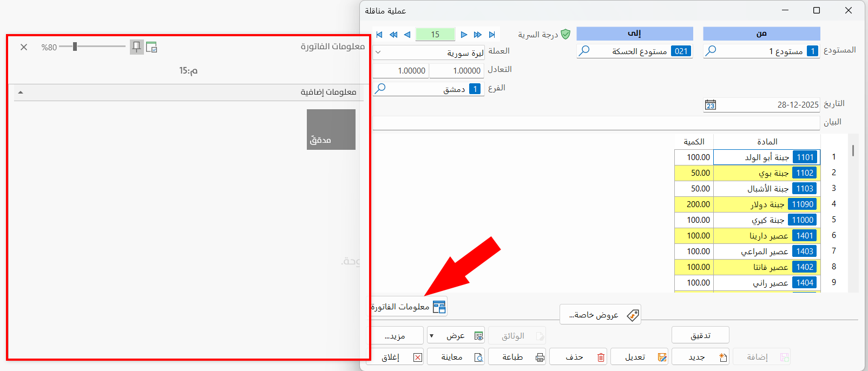Click the جديد new record button
868x371 pixels.
[x=700, y=357]
